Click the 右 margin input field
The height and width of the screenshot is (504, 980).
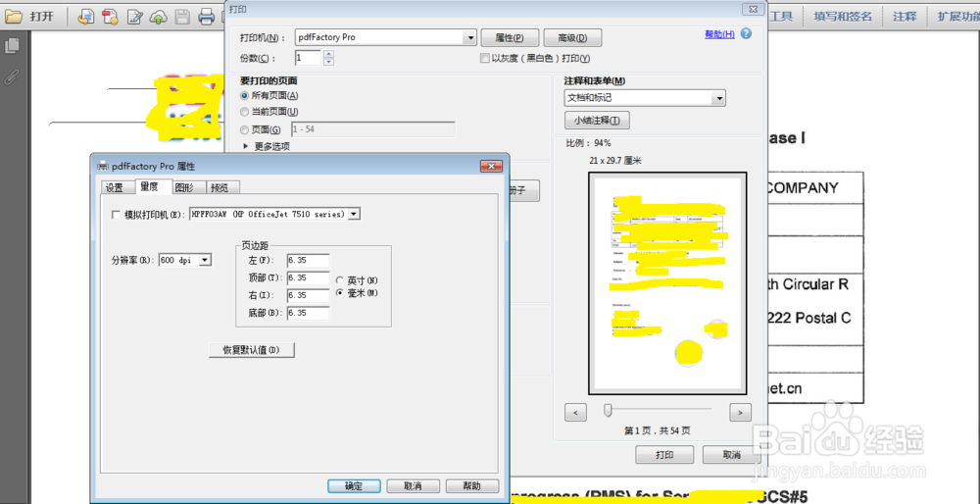(x=308, y=295)
